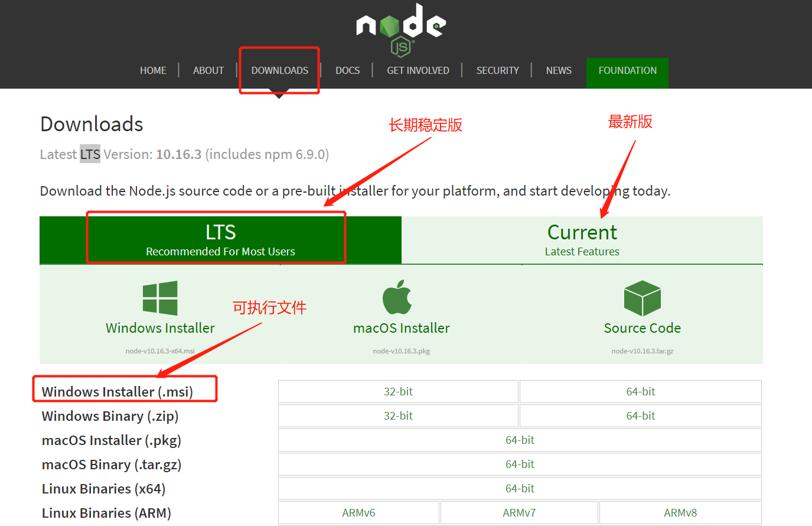Select macOS Binary (.tar.gz)
This screenshot has height=526, width=812.
[111, 465]
